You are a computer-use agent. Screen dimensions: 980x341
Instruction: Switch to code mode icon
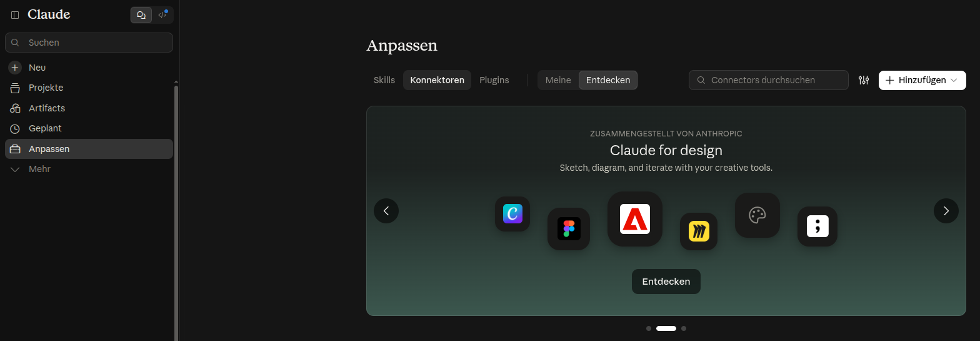point(162,15)
